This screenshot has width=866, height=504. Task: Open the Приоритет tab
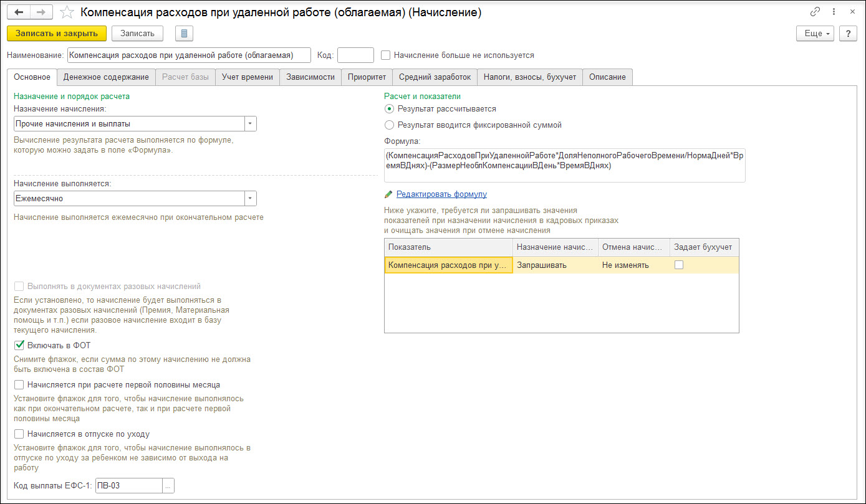pyautogui.click(x=367, y=77)
